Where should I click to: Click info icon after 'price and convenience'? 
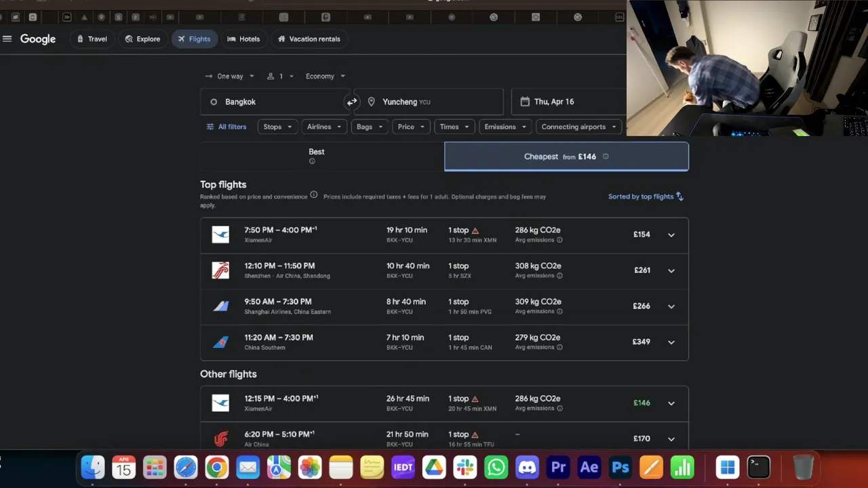click(313, 195)
